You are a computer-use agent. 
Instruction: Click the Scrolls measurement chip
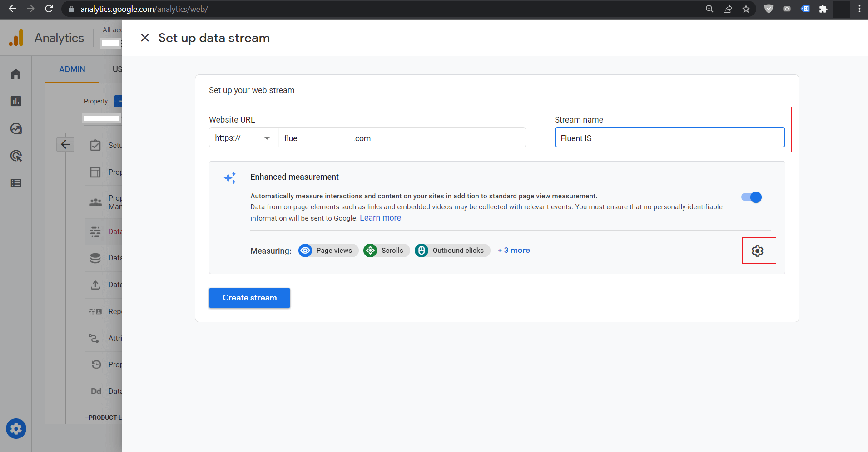(386, 251)
